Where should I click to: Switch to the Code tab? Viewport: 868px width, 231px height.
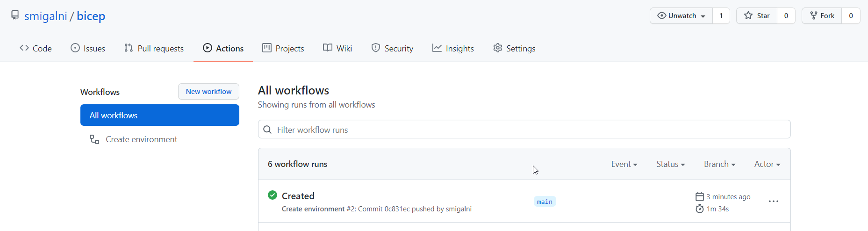(x=36, y=48)
